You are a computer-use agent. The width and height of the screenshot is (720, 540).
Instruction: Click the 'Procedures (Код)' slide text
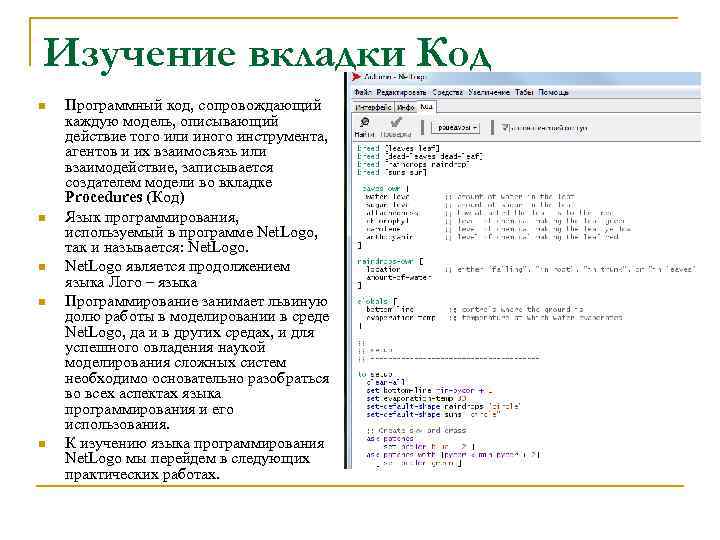pos(124,197)
